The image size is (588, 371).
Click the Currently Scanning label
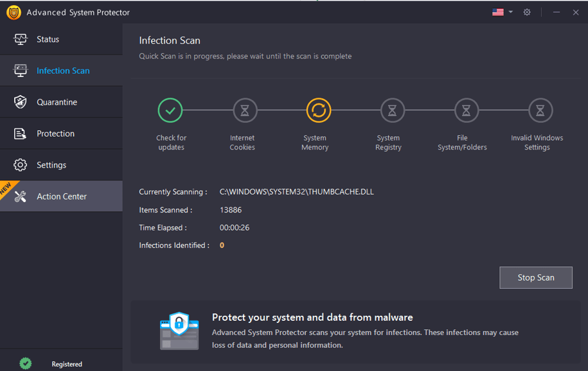173,192
